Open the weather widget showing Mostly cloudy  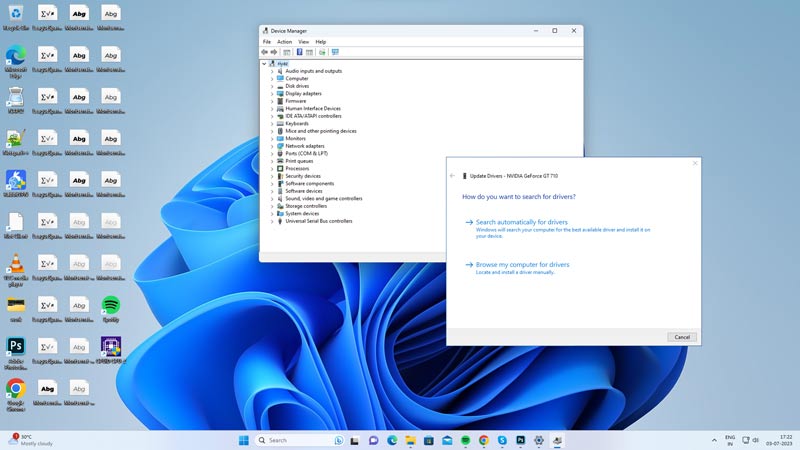click(31, 440)
